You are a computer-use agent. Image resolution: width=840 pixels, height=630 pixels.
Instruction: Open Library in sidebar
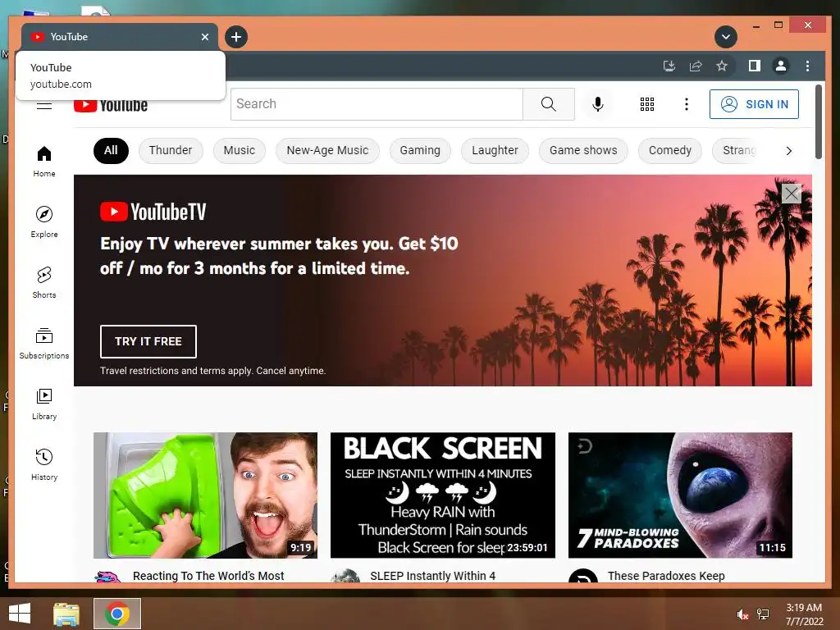(x=44, y=404)
